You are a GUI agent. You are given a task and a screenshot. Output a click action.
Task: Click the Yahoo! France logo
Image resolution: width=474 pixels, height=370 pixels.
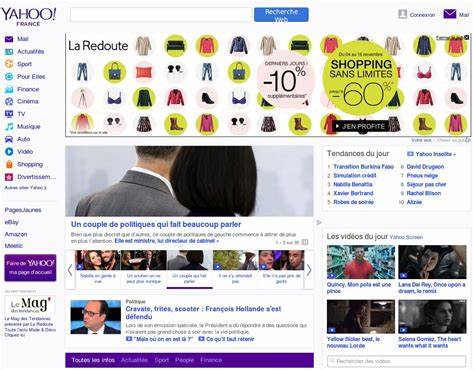click(x=29, y=17)
